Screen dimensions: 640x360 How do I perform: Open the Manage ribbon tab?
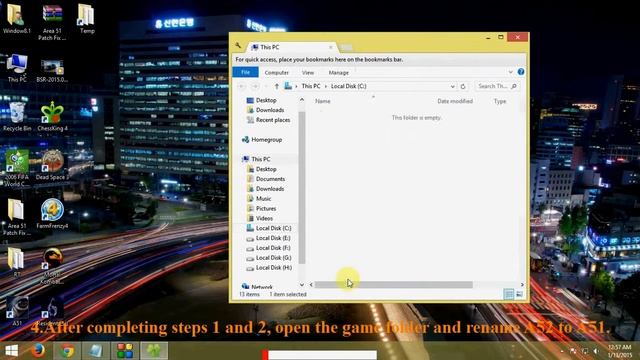[x=338, y=72]
